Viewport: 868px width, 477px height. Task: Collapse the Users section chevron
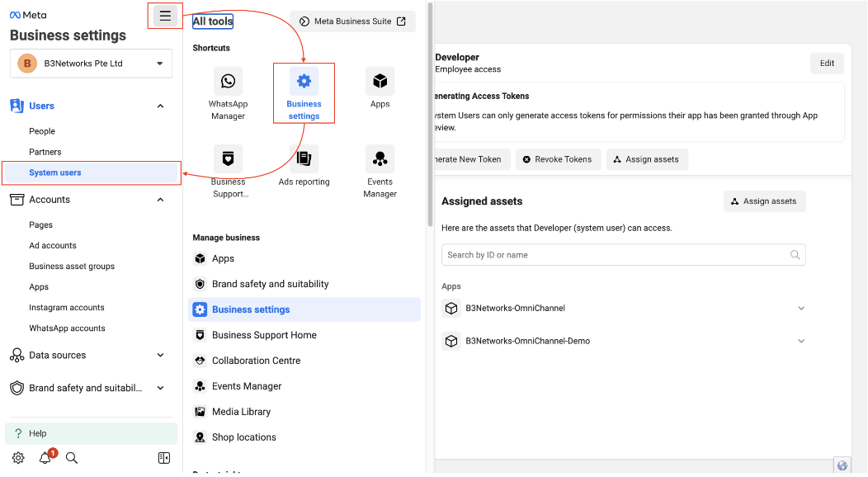pyautogui.click(x=161, y=106)
